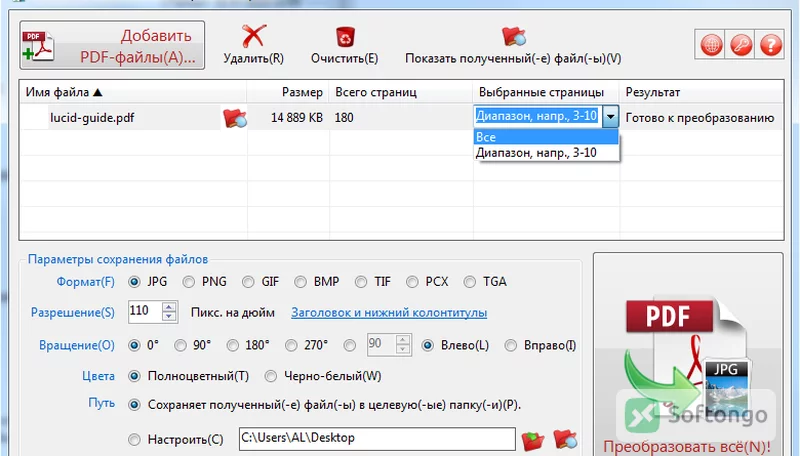
Task: Select 270° rotation radio button
Action: (291, 345)
